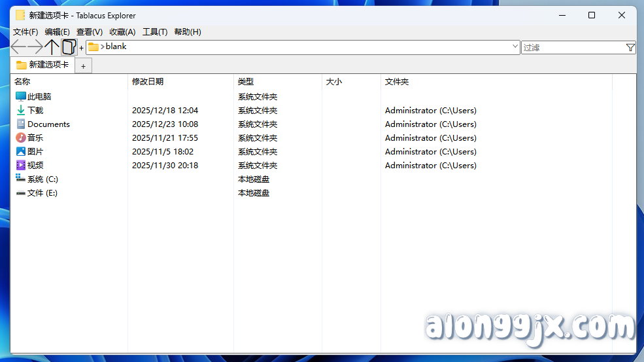The width and height of the screenshot is (644, 362).
Task: Select the Documents folder name
Action: (48, 124)
